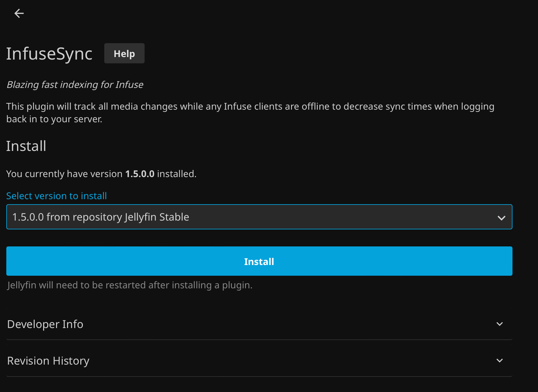
Task: Click the InfuseSync page title
Action: point(49,54)
